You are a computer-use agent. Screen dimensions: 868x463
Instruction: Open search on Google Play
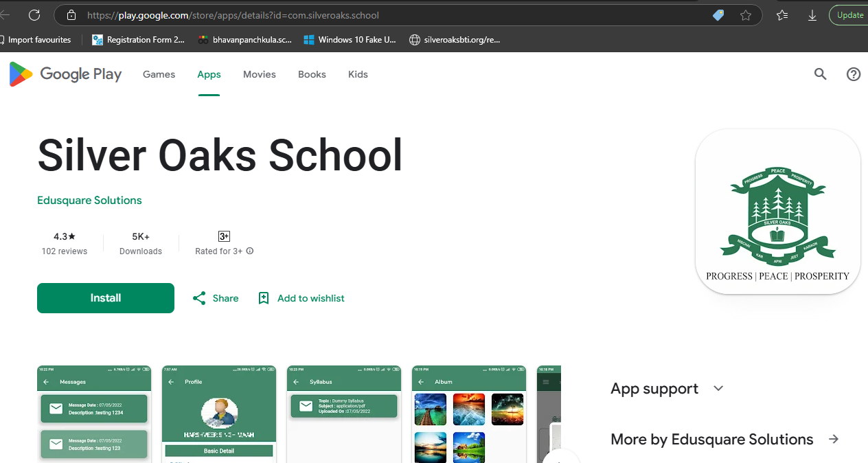pos(820,74)
